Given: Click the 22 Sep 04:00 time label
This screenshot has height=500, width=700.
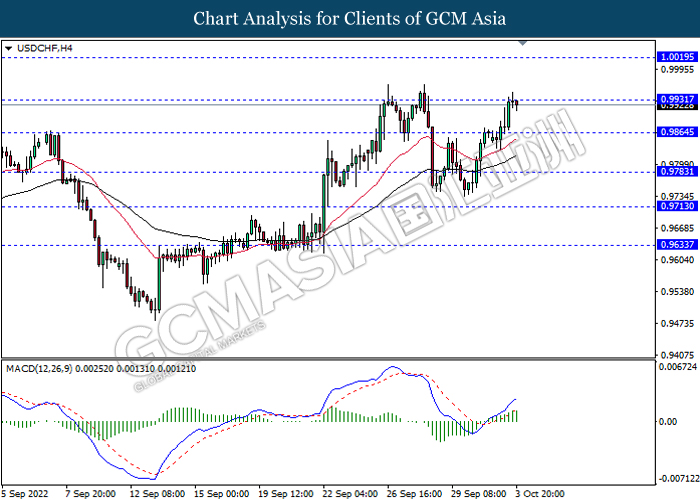Looking at the screenshot, I should tap(350, 494).
